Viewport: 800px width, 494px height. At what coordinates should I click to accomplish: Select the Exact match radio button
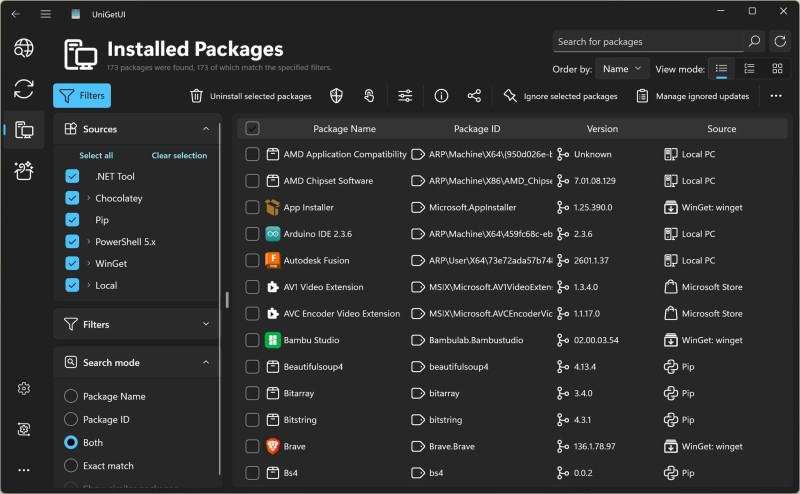pyautogui.click(x=71, y=465)
